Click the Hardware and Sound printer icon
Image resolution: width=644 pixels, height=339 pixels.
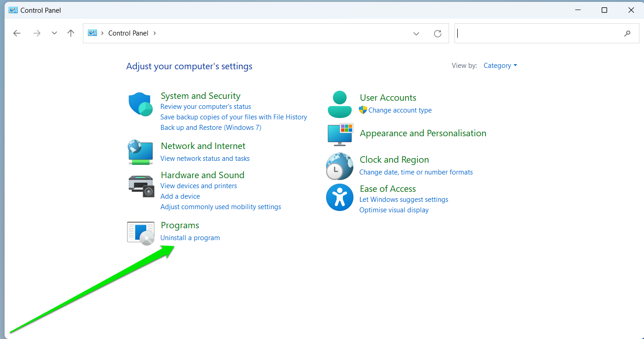[x=141, y=186]
